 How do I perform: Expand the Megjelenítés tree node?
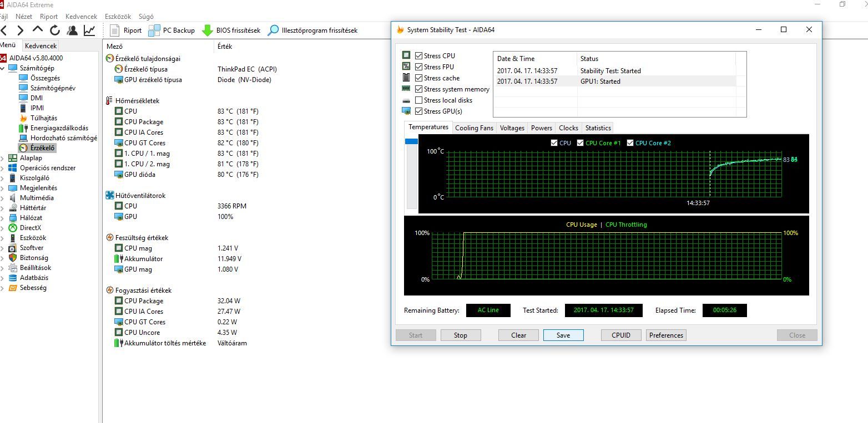(3, 188)
